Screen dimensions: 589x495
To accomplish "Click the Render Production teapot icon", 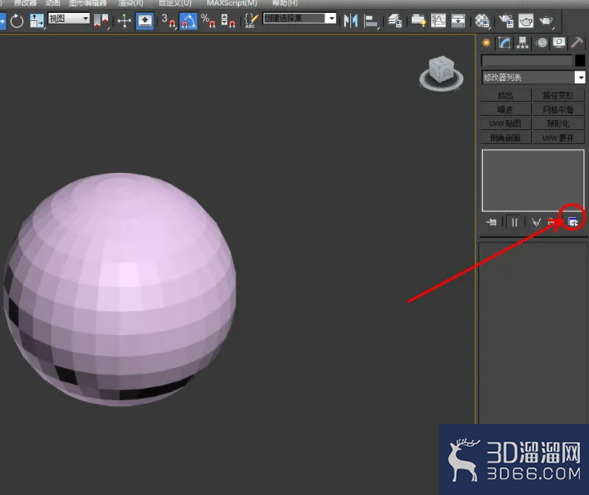I will point(546,21).
